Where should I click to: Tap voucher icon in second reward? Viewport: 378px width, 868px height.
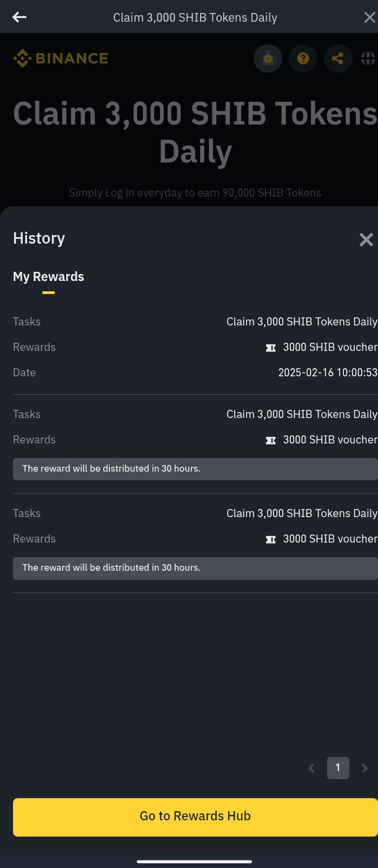[271, 440]
